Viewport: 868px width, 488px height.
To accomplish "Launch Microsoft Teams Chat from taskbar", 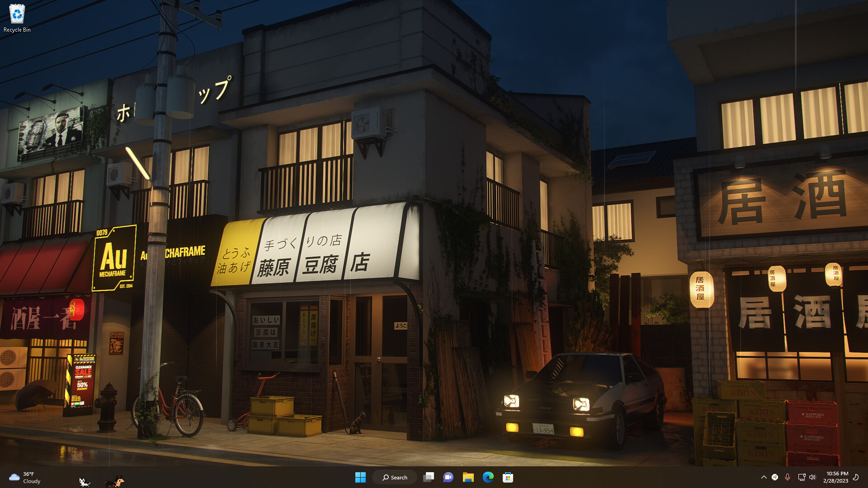I will pos(448,477).
